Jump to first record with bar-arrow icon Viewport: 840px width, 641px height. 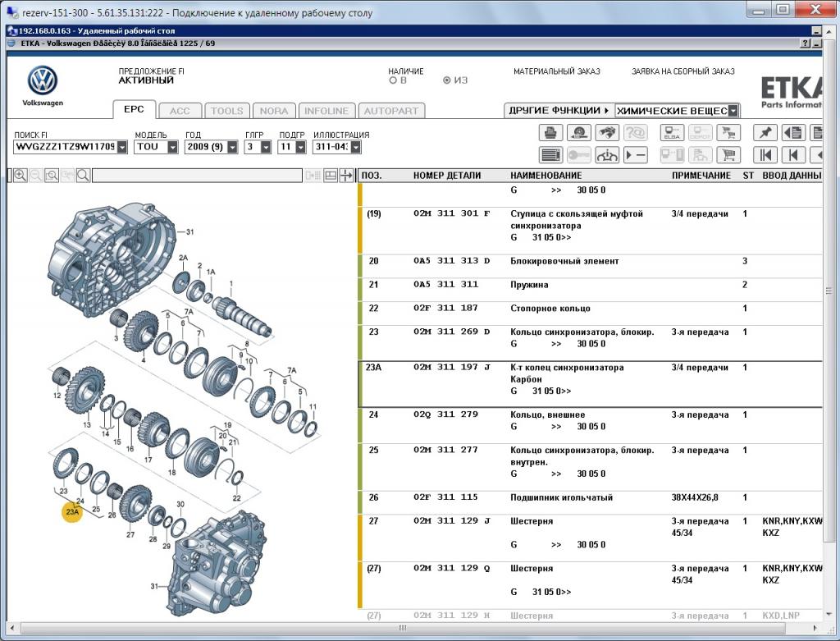pyautogui.click(x=765, y=155)
